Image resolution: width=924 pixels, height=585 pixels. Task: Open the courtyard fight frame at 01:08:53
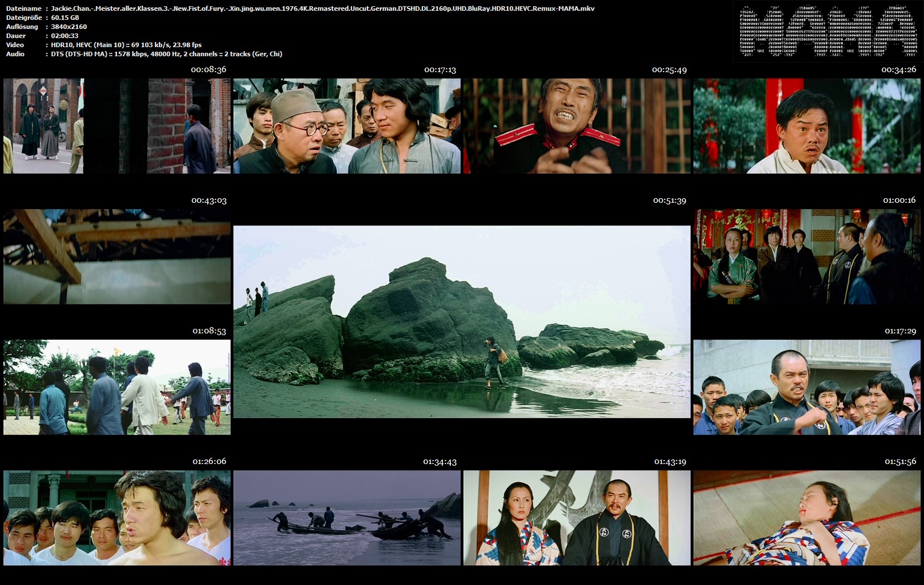coord(117,387)
